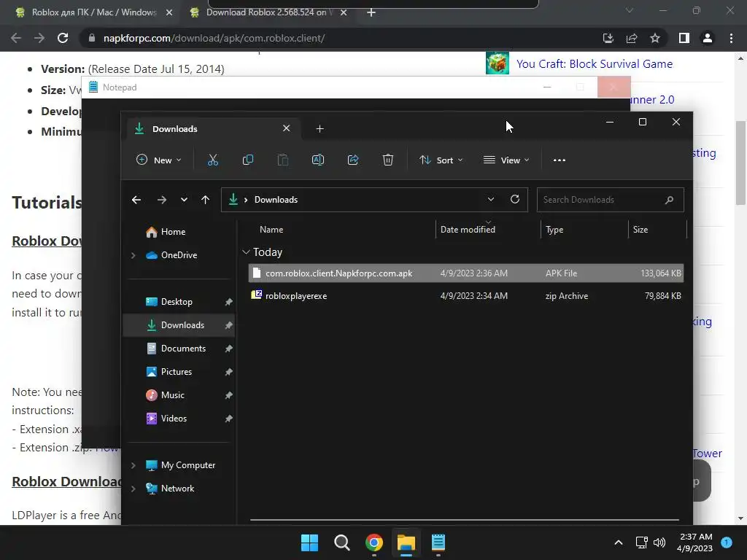Click the Copy icon in Explorer toolbar

[x=248, y=160]
